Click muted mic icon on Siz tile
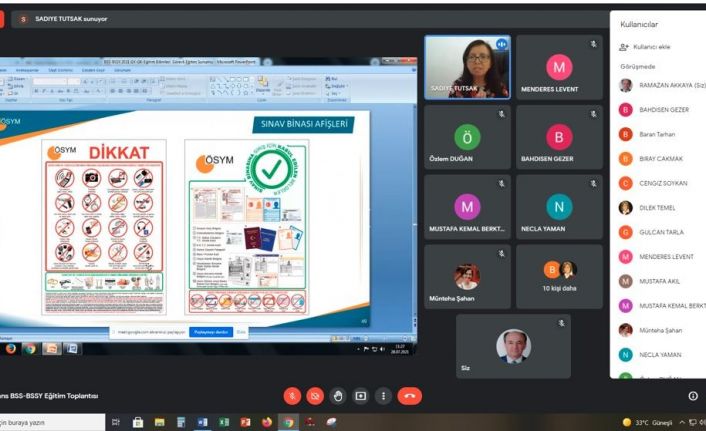 point(561,323)
